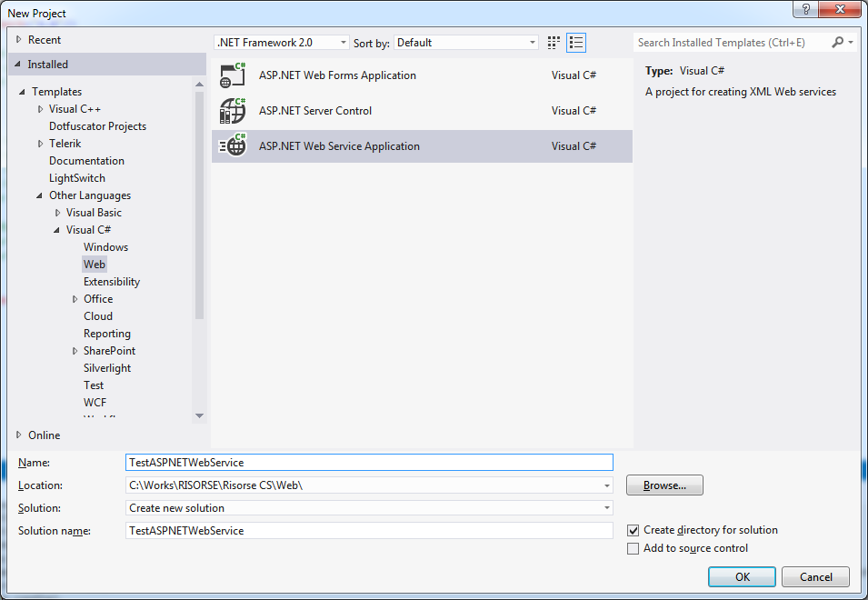Toggle Create directory for solution checkbox
The image size is (868, 600).
click(x=634, y=530)
